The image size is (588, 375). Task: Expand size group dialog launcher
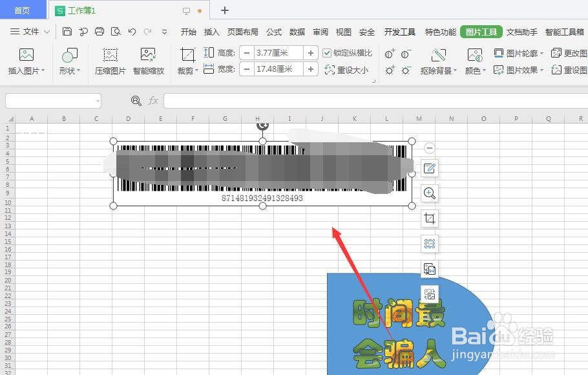(373, 81)
